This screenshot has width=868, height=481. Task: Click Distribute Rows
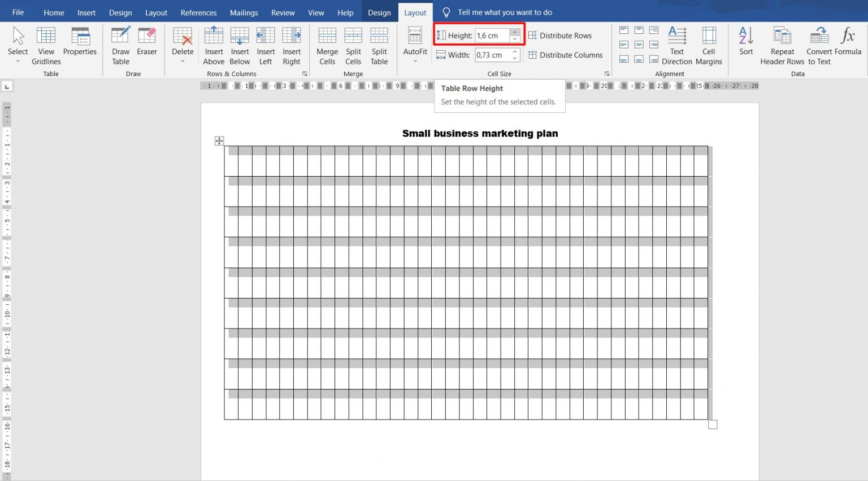560,36
